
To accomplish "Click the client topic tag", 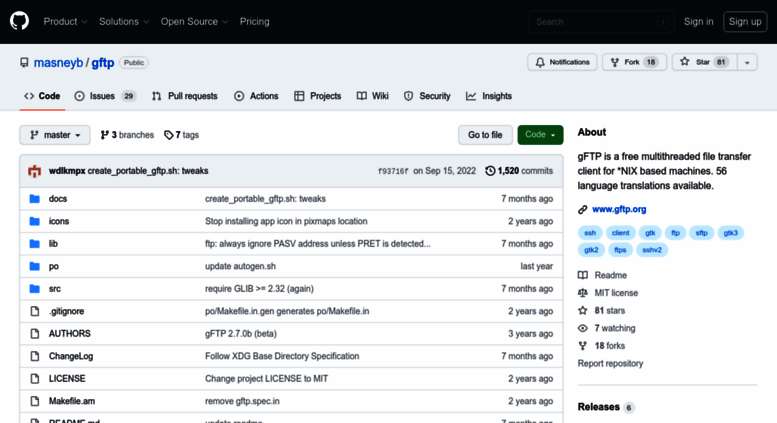I will [620, 233].
